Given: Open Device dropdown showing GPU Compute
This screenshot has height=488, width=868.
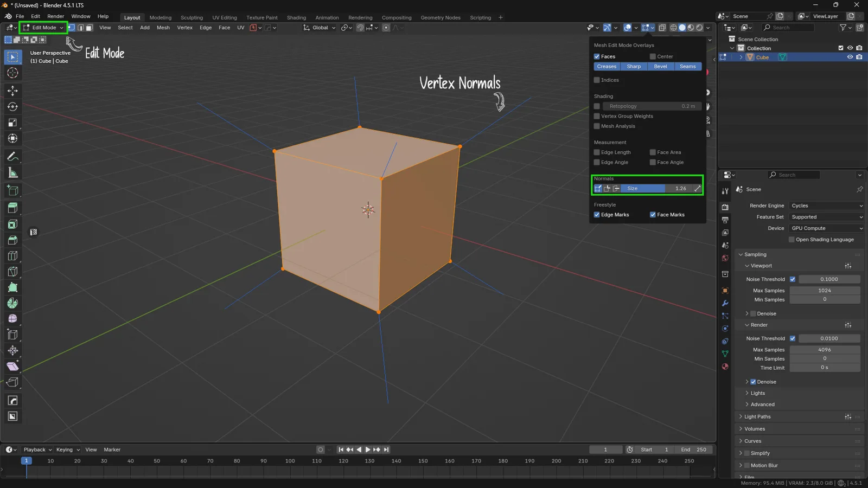Looking at the screenshot, I should coord(826,228).
